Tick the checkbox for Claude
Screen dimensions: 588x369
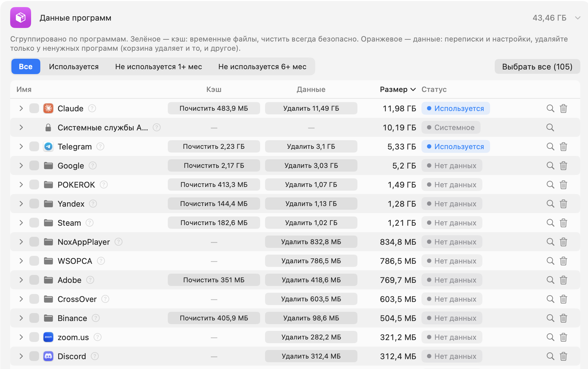point(34,109)
